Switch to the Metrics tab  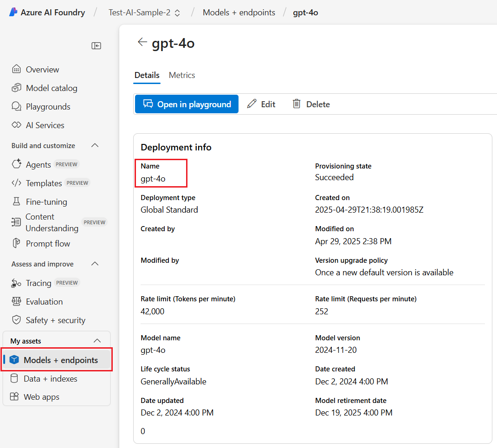182,75
